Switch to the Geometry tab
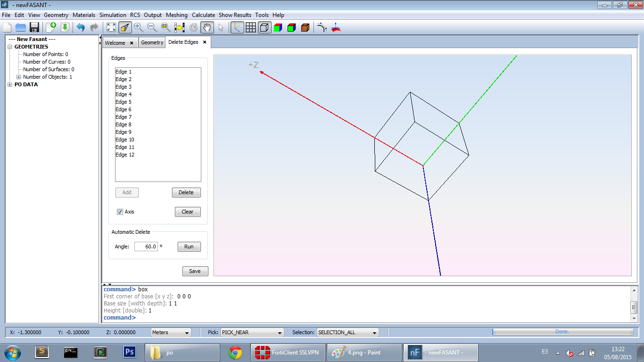This screenshot has width=644, height=362. coord(152,42)
